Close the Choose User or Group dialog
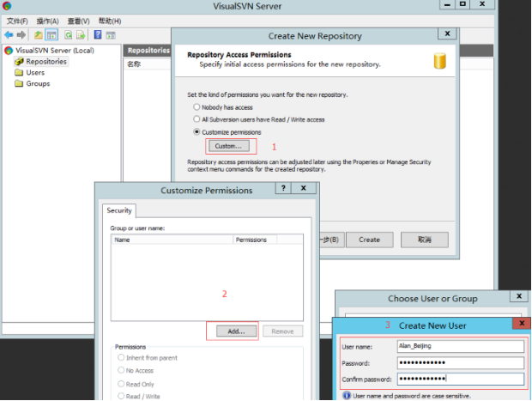Image resolution: width=532 pixels, height=401 pixels. [x=519, y=296]
